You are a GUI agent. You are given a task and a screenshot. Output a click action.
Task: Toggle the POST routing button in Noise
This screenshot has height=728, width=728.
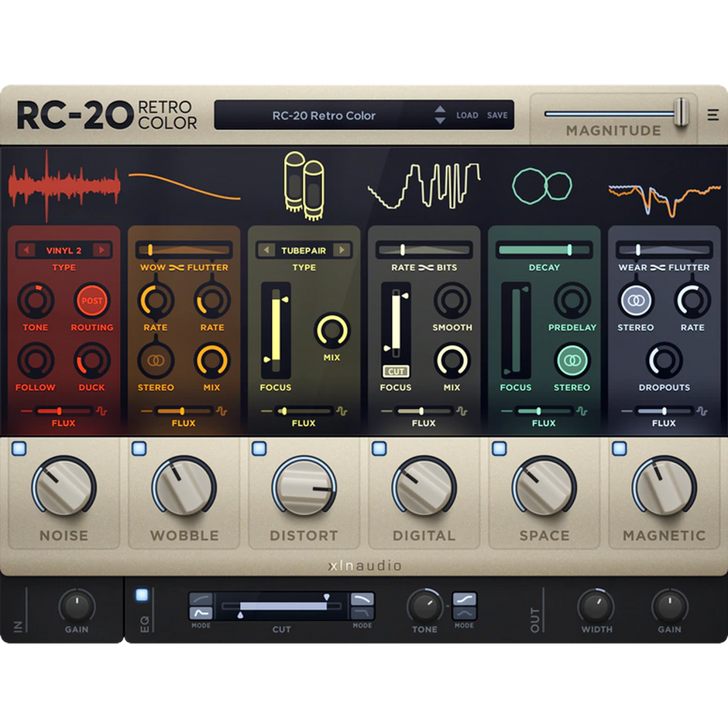tap(92, 300)
